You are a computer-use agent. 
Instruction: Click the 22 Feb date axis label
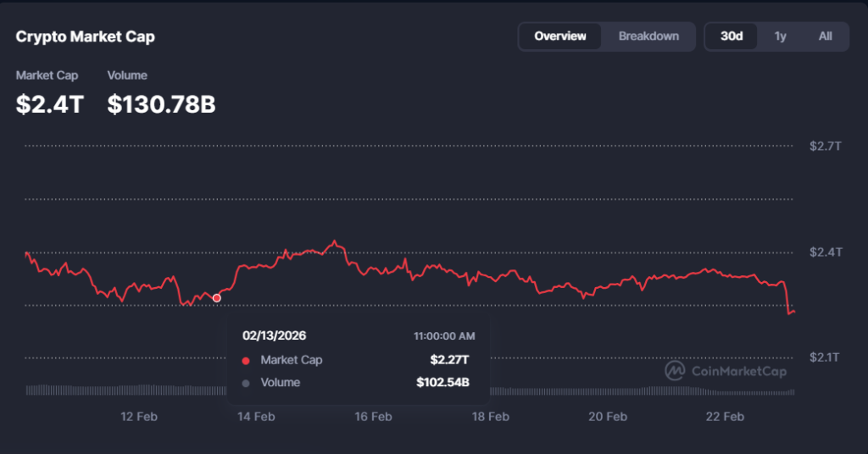point(725,417)
